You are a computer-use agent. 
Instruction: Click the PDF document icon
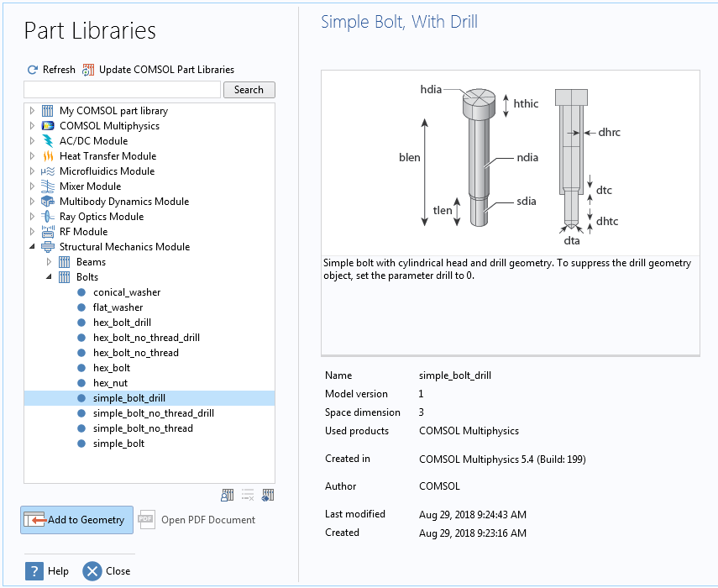(146, 520)
